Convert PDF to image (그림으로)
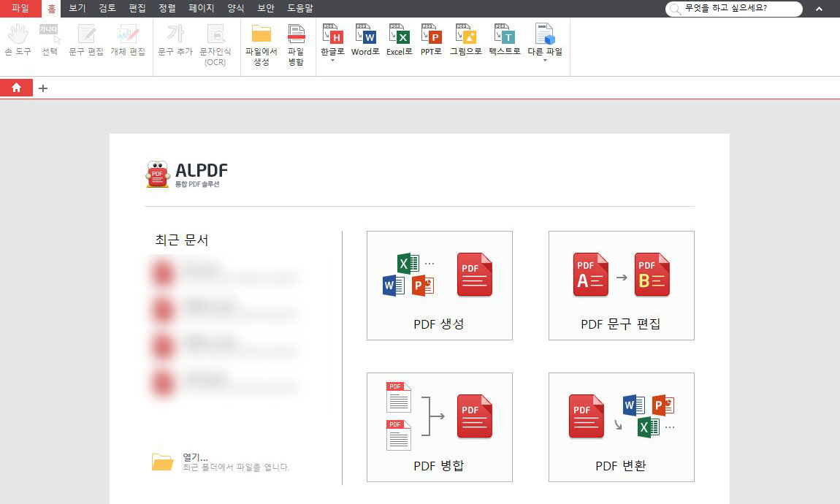Image resolution: width=840 pixels, height=504 pixels. click(465, 40)
